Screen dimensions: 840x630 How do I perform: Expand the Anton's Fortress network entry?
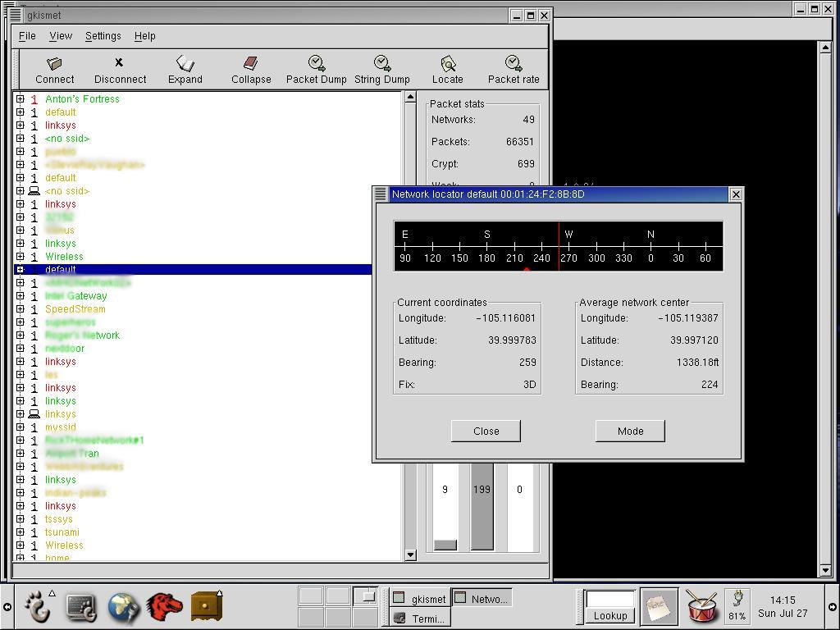[21, 99]
